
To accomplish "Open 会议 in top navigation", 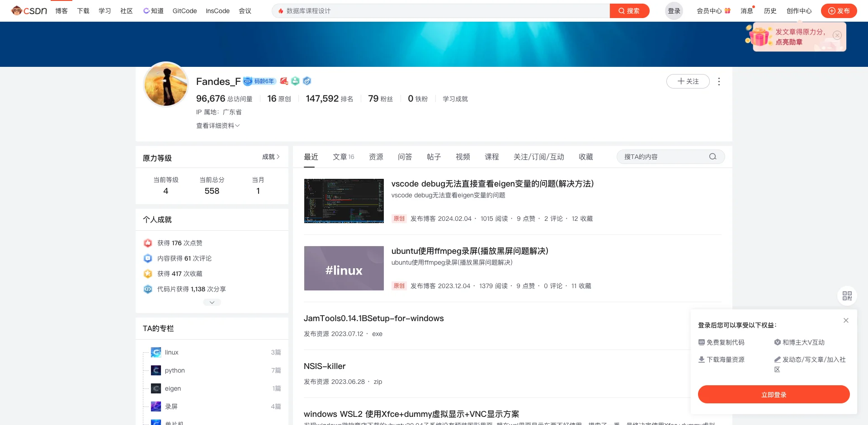I will 245,11.
